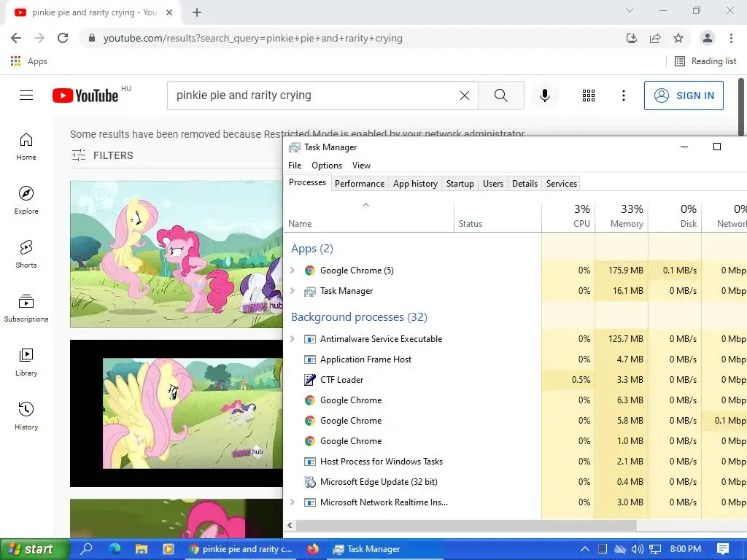Image resolution: width=747 pixels, height=560 pixels.
Task: Click Task Manager horizontal scrollbar thumb
Action: pyautogui.click(x=466, y=525)
